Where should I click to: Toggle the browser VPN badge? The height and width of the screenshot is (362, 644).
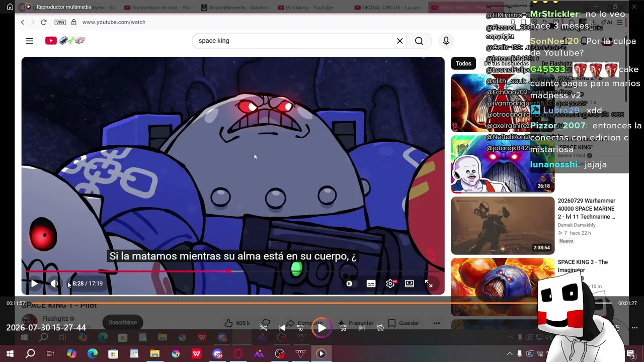click(60, 22)
